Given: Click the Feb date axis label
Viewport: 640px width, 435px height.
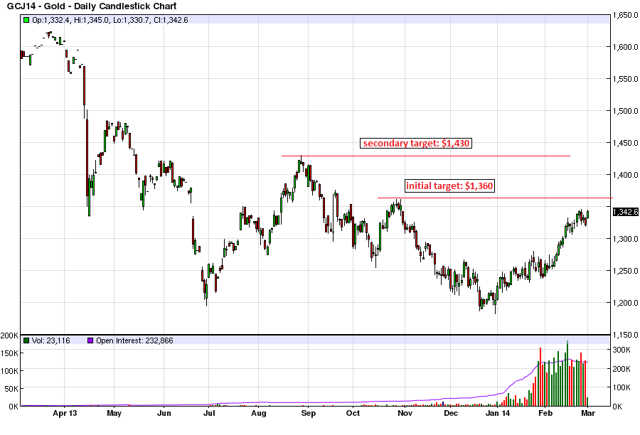Looking at the screenshot, I should (545, 413).
